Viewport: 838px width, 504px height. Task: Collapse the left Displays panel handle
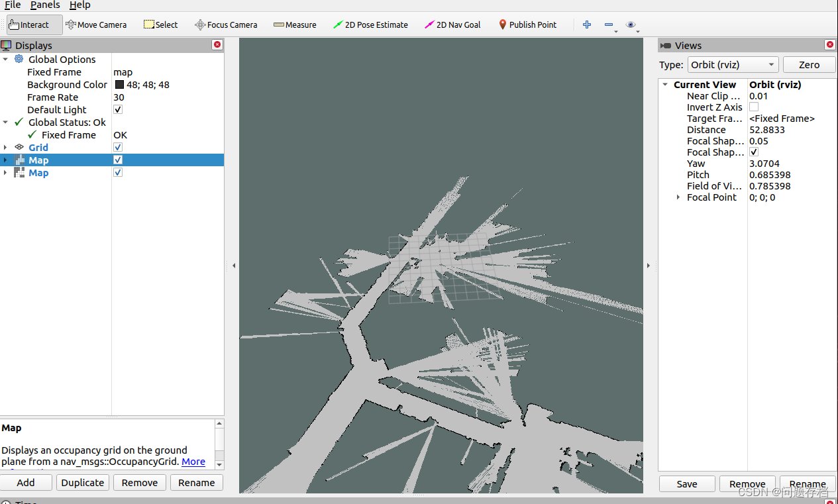click(233, 266)
